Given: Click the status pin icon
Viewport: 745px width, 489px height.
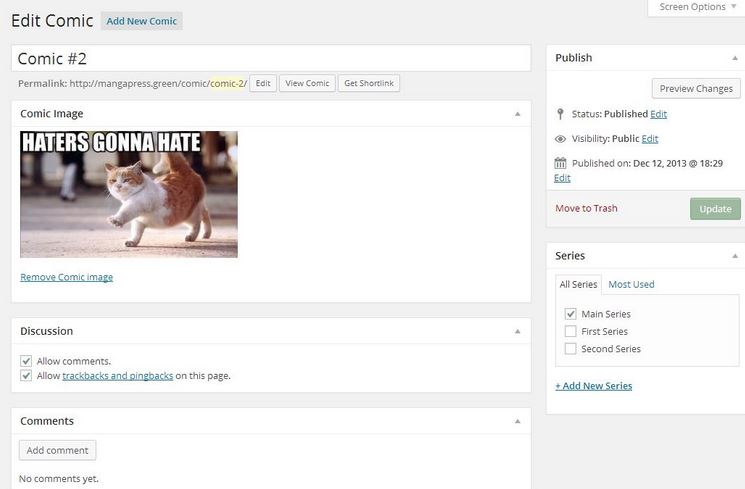Looking at the screenshot, I should [560, 114].
